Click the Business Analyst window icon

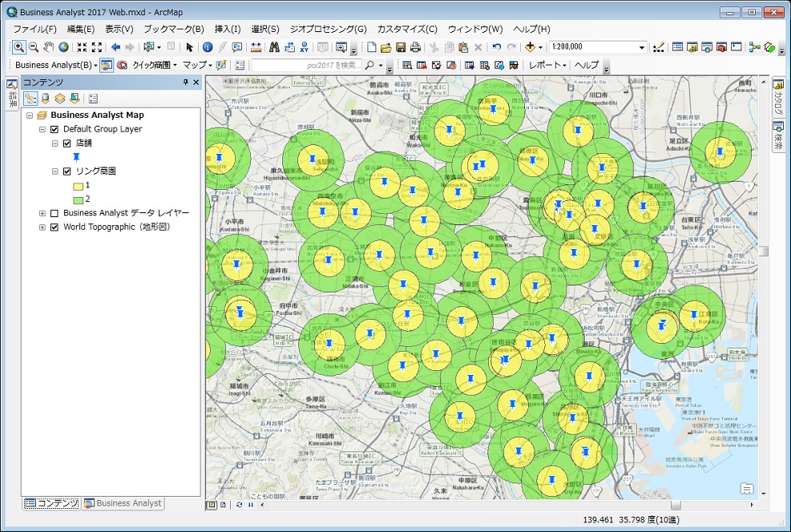point(107,65)
